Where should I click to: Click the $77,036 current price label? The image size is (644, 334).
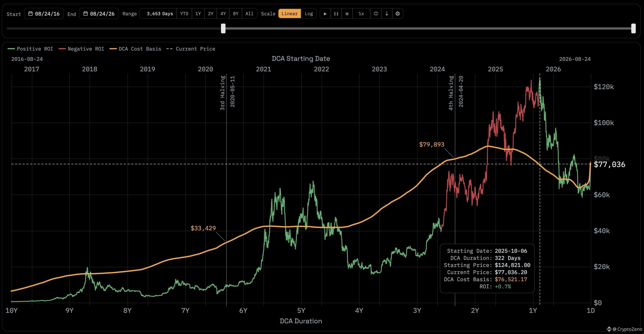[x=610, y=164]
